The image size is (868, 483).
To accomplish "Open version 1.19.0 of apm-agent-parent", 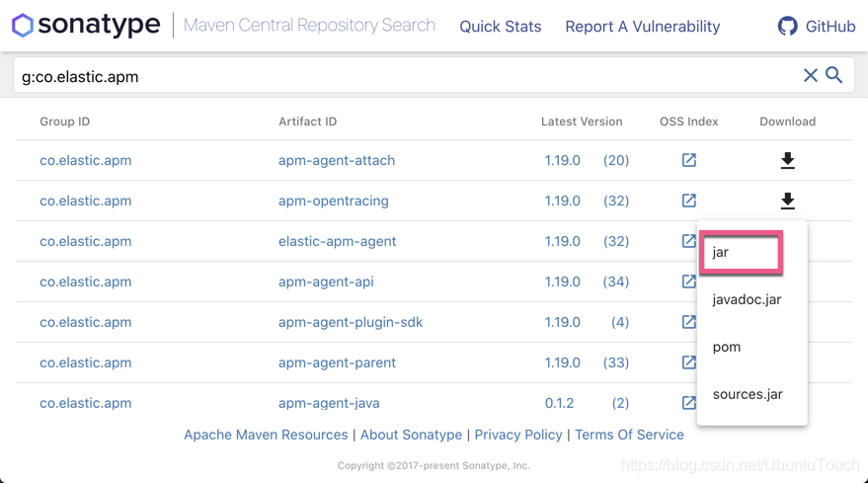I will pos(563,362).
